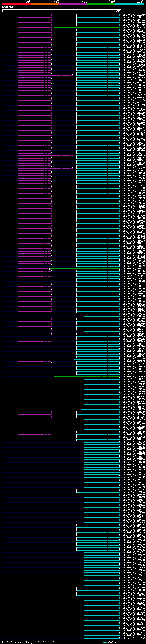Click label UniRef100_P25698
The image size is (146, 644).
[x=134, y=326]
